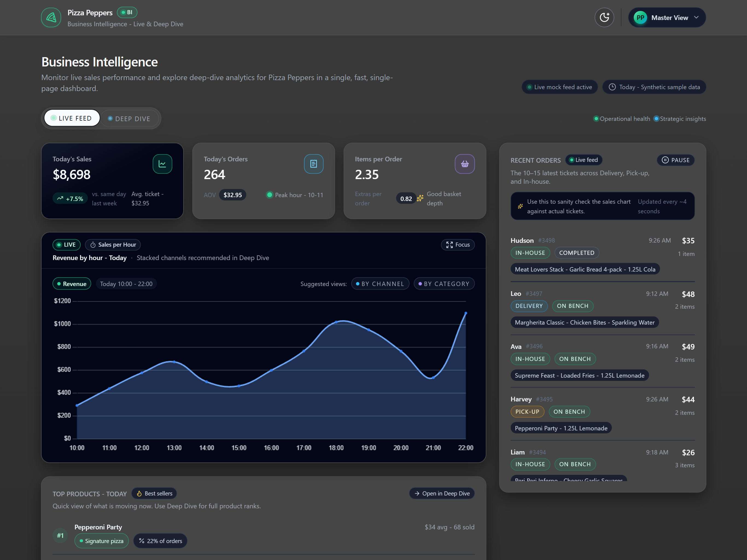Toggle the Revenue series pill
This screenshot has width=747, height=560.
coord(72,284)
